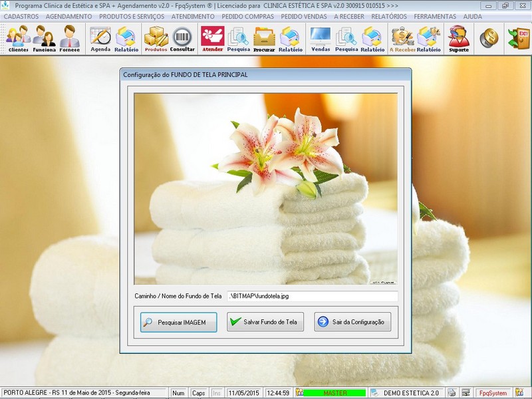This screenshot has width=532, height=399.
Task: Click the Caminho / Nome do Fundo de Tela label
Action: coord(178,296)
